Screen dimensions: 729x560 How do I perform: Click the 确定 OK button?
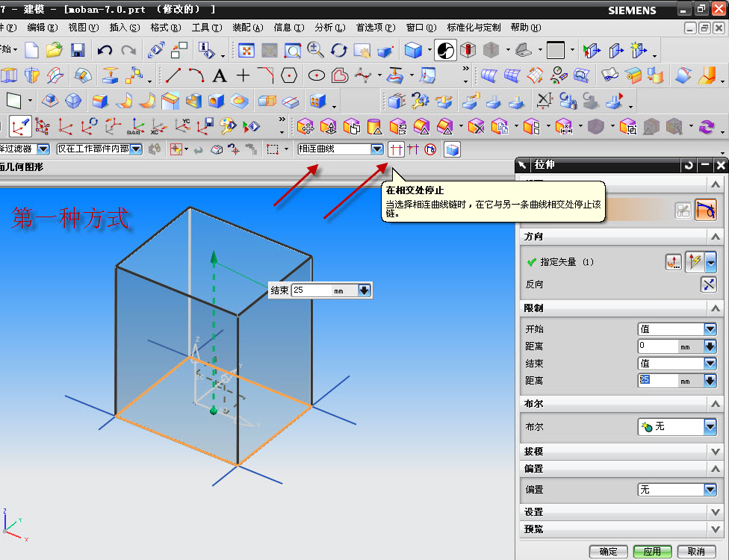tap(608, 552)
